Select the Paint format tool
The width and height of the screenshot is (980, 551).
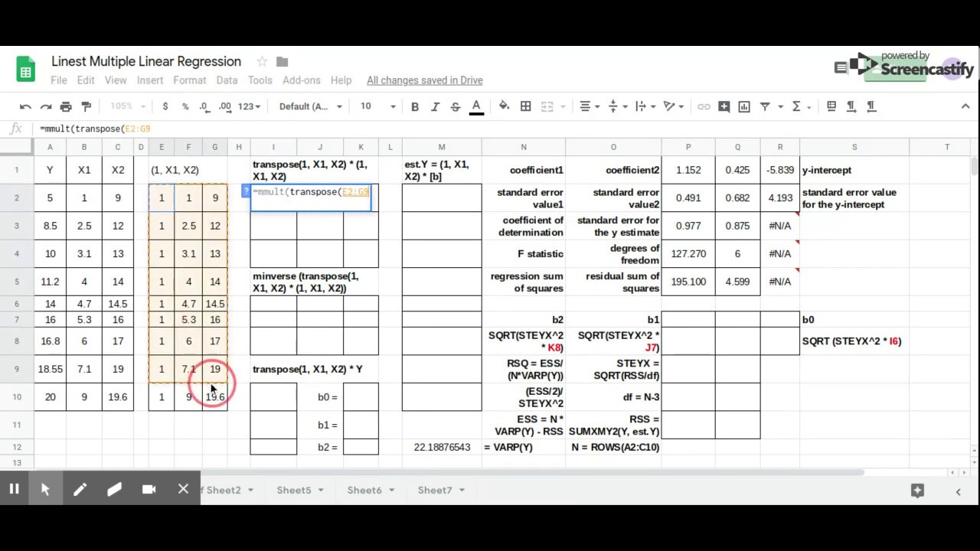87,106
